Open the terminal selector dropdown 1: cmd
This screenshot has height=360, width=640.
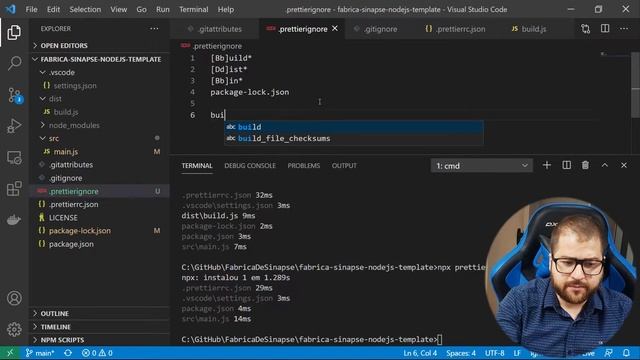pyautogui.click(x=482, y=166)
